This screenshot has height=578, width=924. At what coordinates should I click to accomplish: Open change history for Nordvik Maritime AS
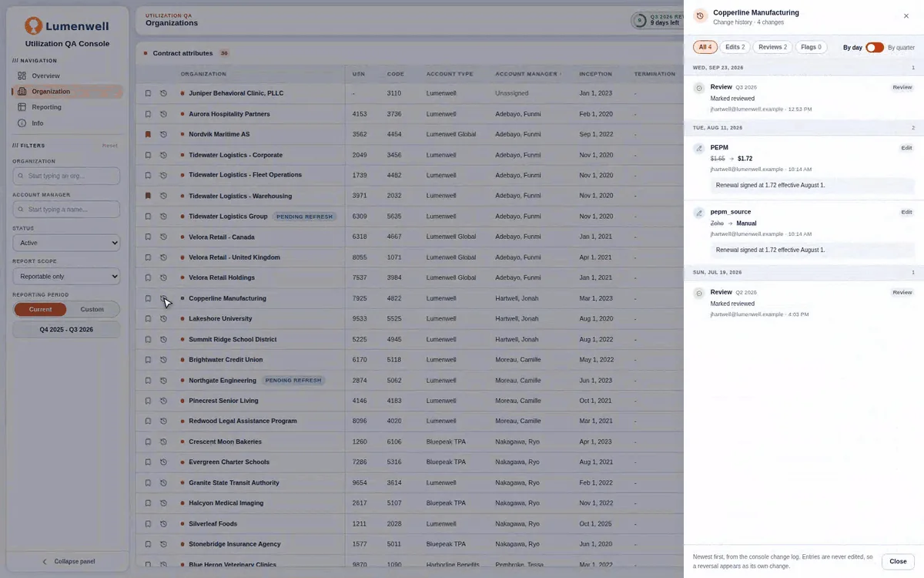click(x=163, y=134)
